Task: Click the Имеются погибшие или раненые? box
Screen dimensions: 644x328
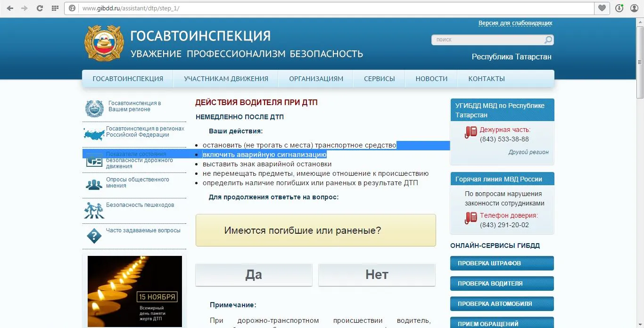Action: 316,230
